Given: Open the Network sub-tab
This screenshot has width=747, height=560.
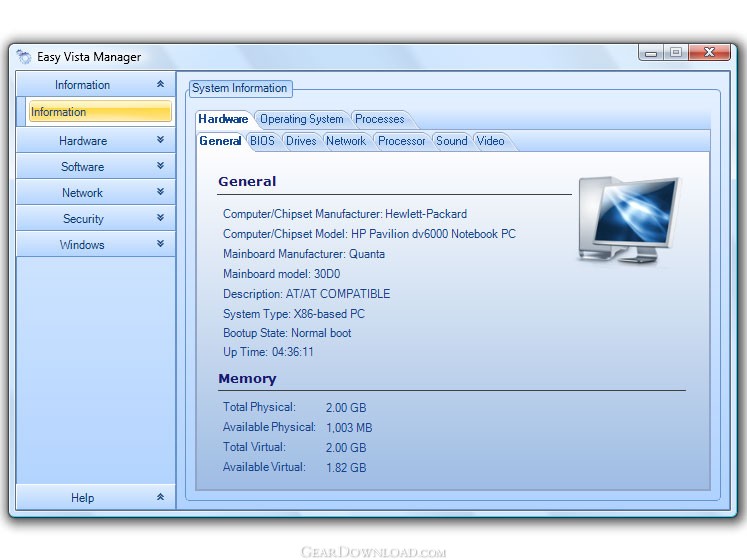Looking at the screenshot, I should point(346,141).
